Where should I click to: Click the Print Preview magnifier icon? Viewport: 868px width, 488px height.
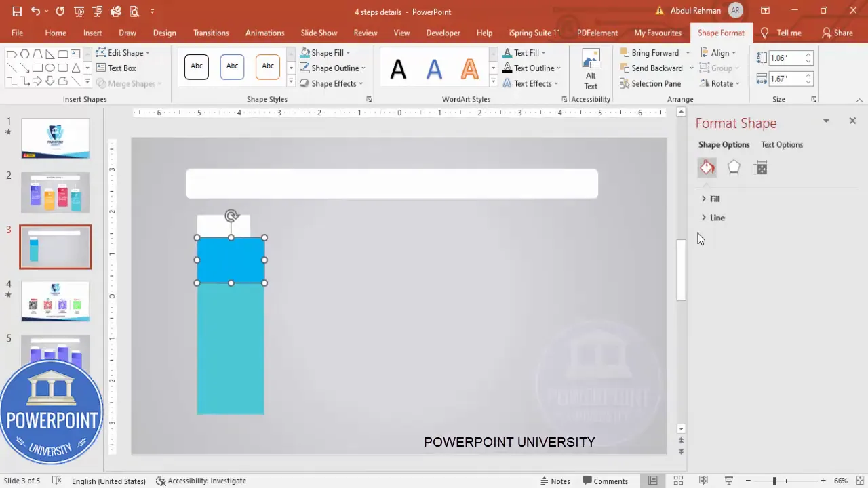pyautogui.click(x=134, y=12)
